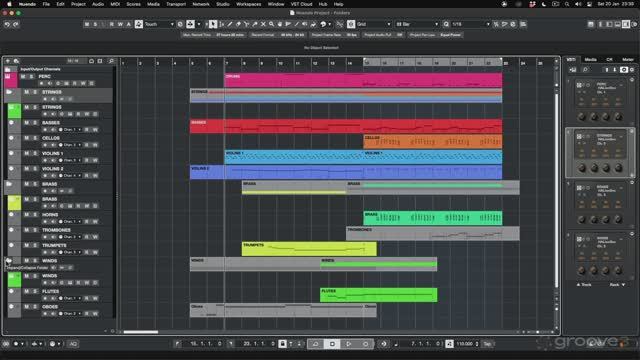Click the Play button in transport bar
The height and width of the screenshot is (360, 640).
coord(349,344)
